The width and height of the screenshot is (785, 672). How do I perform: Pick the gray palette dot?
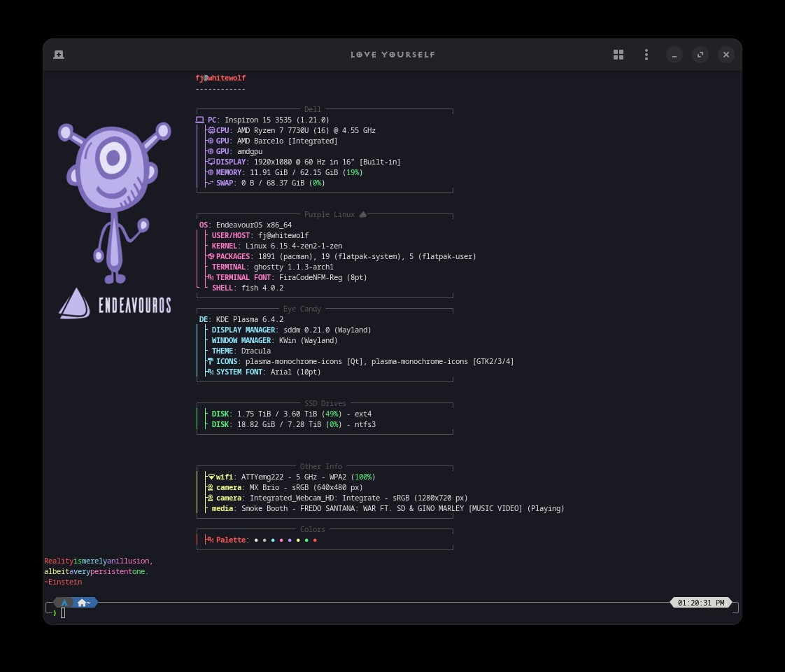pyautogui.click(x=264, y=540)
